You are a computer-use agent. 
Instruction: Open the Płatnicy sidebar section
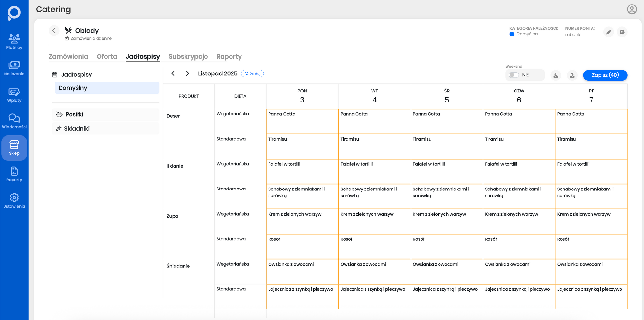pyautogui.click(x=14, y=42)
